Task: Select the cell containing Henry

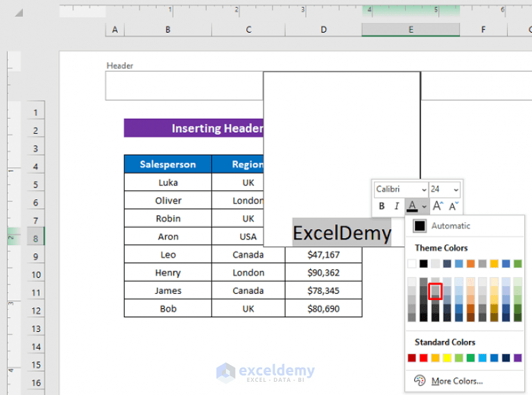Action: (x=168, y=272)
